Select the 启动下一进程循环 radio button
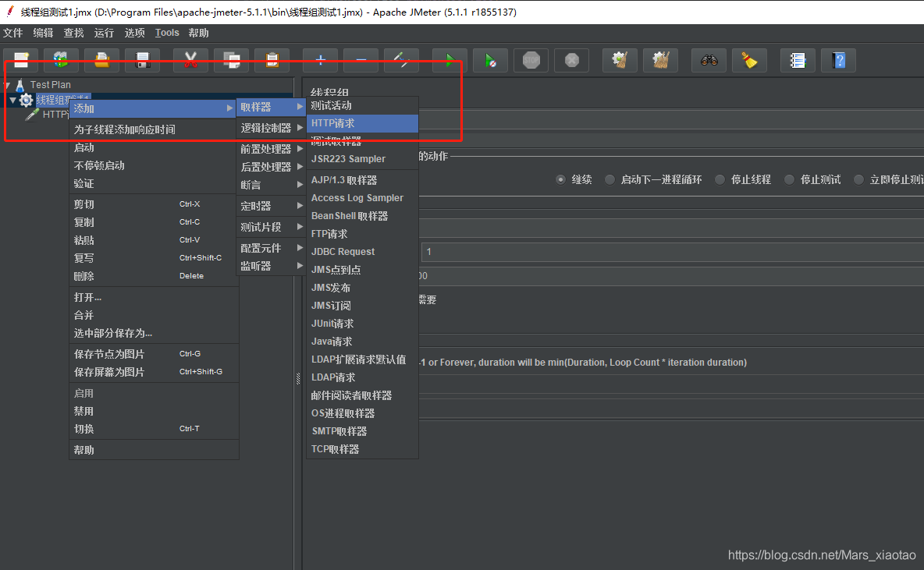The width and height of the screenshot is (924, 570). 610,179
